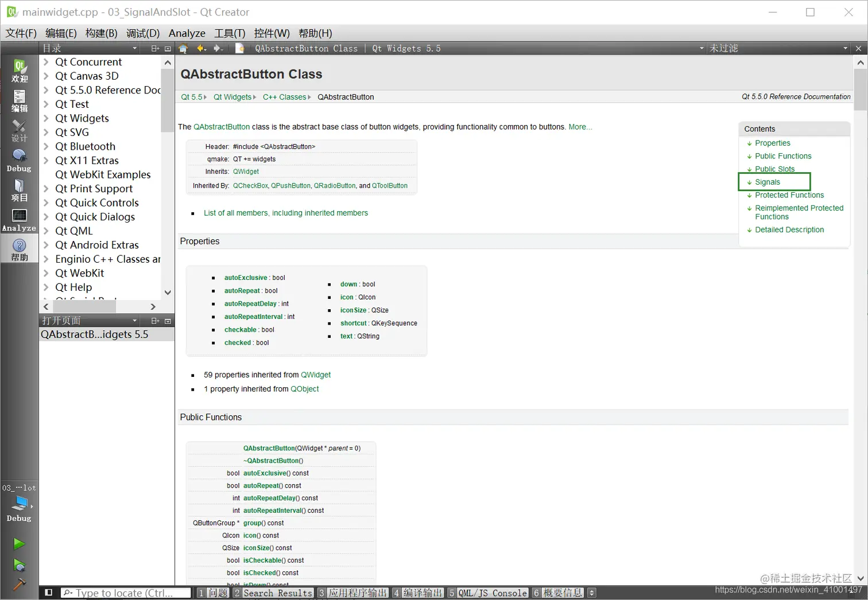Open the QPushButton class link
This screenshot has width=868, height=600.
[x=291, y=186]
